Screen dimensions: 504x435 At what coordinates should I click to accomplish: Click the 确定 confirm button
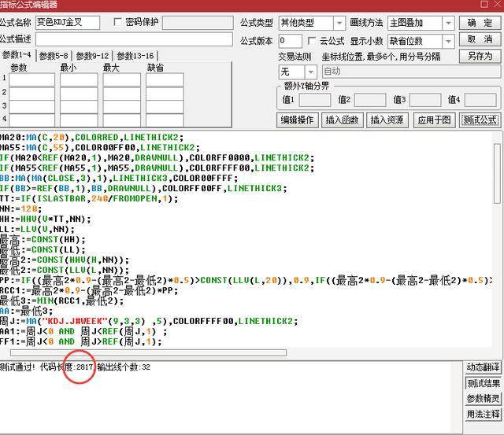[480, 23]
